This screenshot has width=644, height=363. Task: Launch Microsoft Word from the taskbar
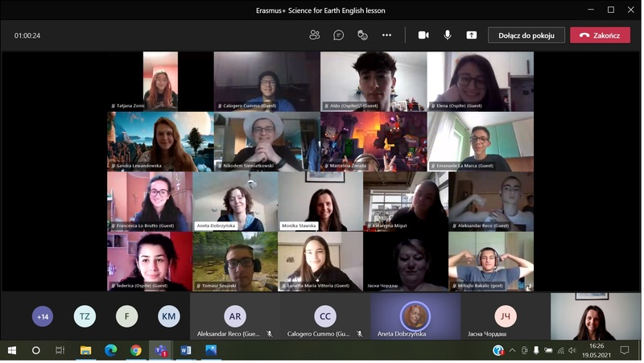[186, 351]
